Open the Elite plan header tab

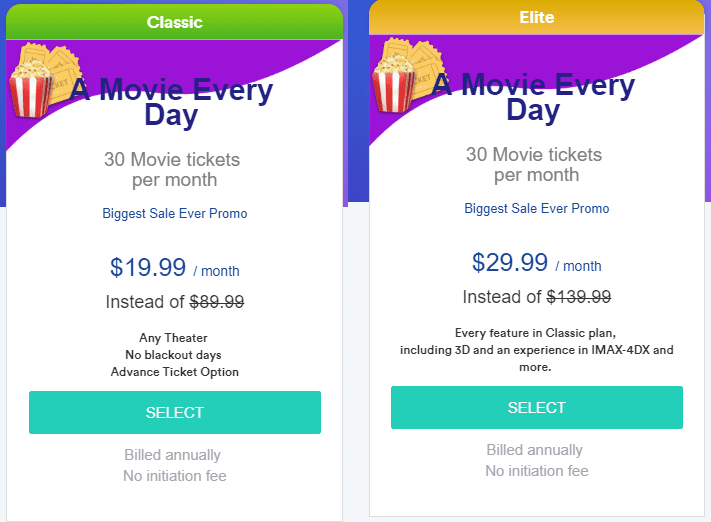[536, 17]
